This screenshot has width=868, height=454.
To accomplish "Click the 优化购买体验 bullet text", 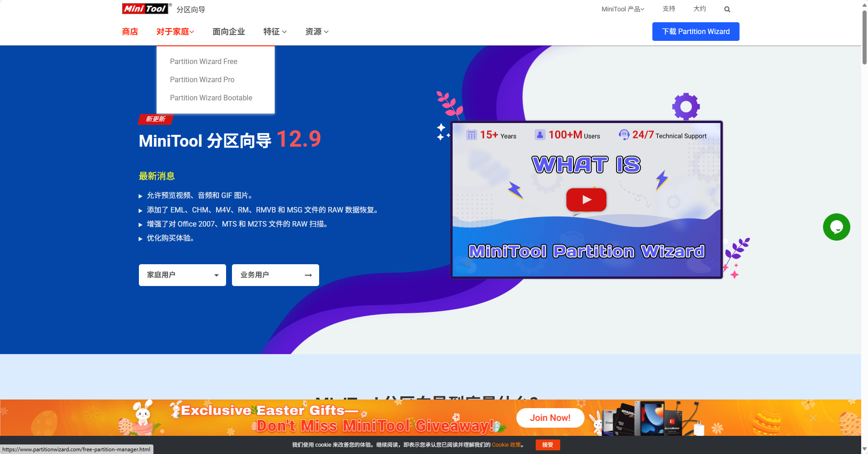I will pos(171,238).
